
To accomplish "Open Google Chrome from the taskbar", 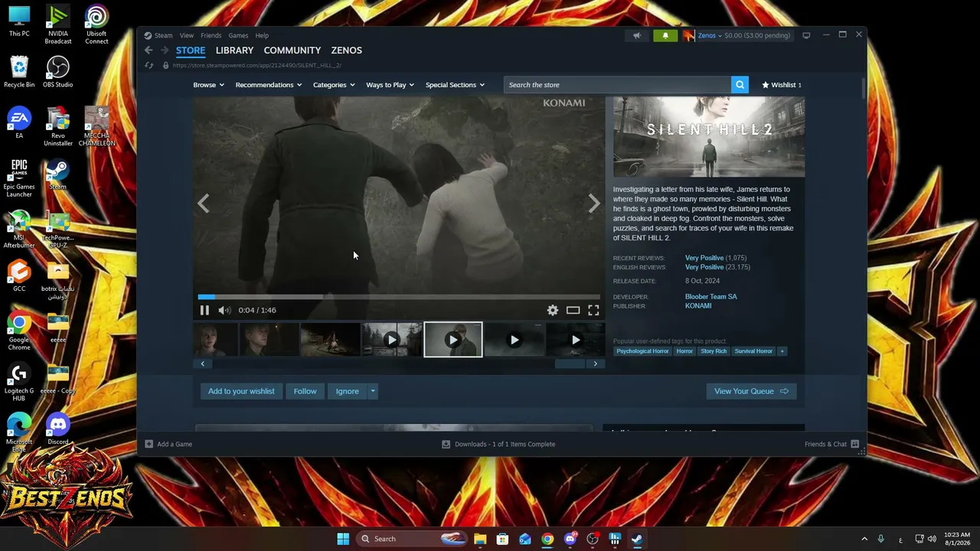I will (547, 539).
